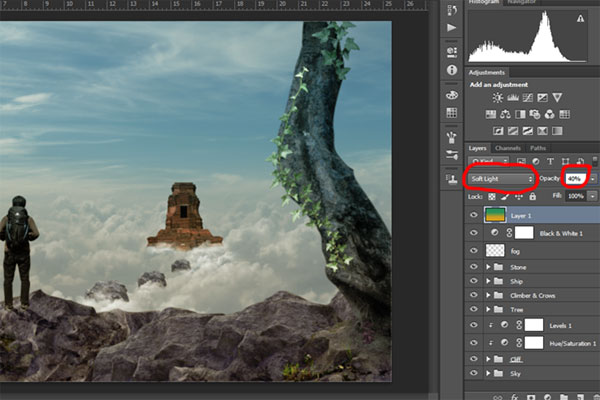Image resolution: width=600 pixels, height=400 pixels.
Task: Add a Levels adjustment from Adjustments panel
Action: pyautogui.click(x=514, y=98)
